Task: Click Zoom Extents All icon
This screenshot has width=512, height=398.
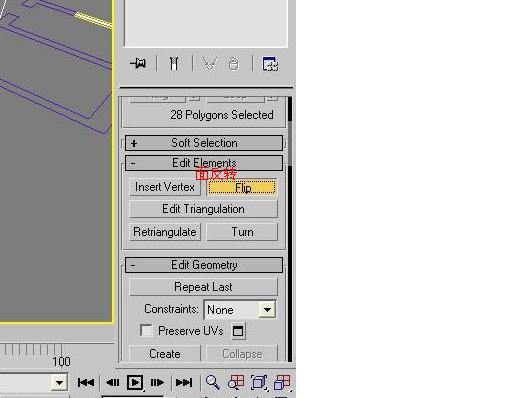Action: (282, 382)
